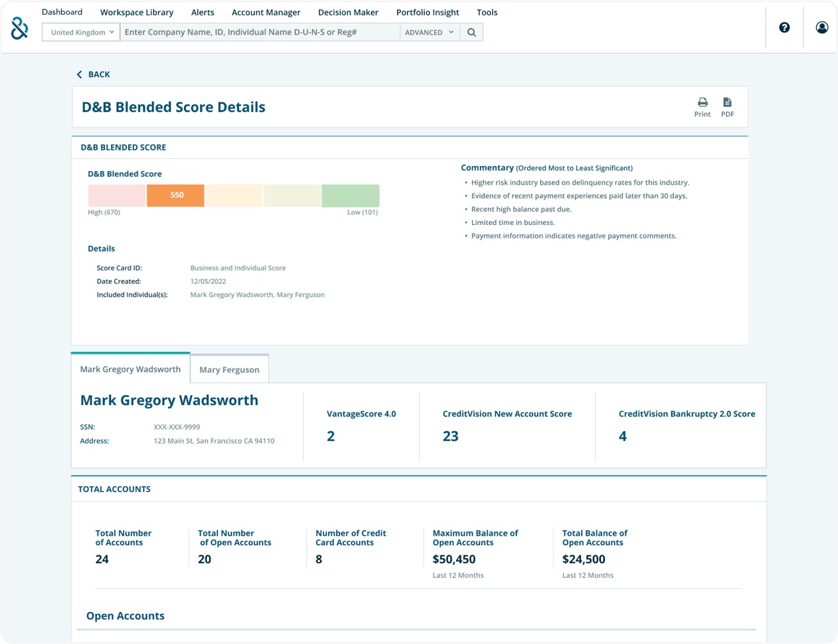838x644 pixels.
Task: Open the Alerts menu
Action: coord(202,12)
